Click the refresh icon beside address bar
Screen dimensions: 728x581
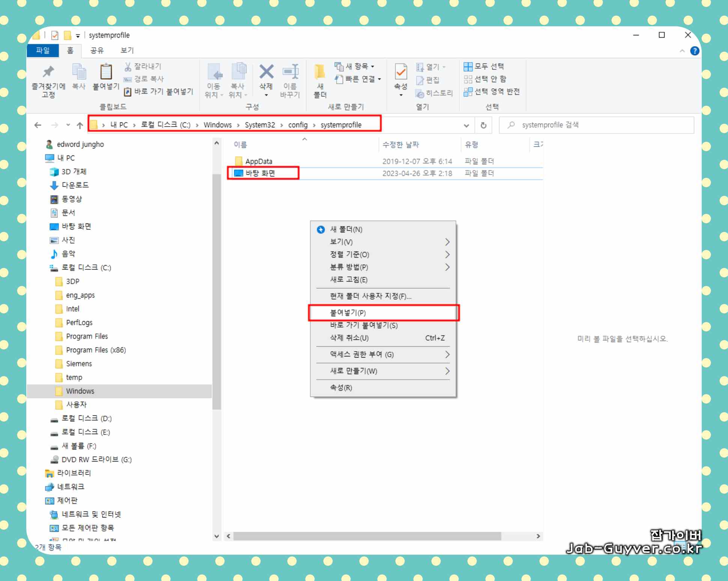(483, 125)
